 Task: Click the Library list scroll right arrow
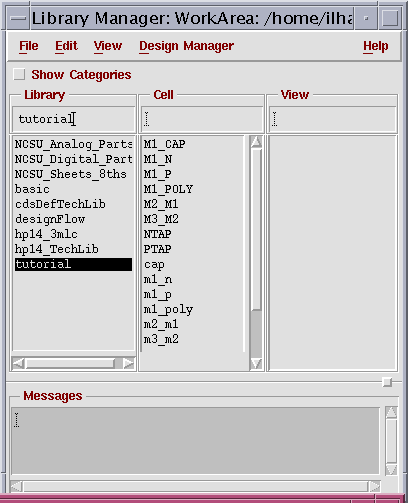click(128, 363)
